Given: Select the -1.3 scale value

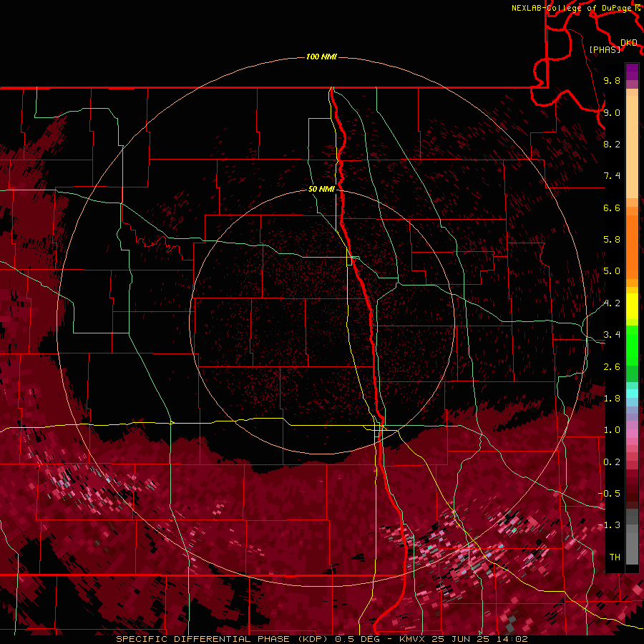Looking at the screenshot, I should coord(609,525).
